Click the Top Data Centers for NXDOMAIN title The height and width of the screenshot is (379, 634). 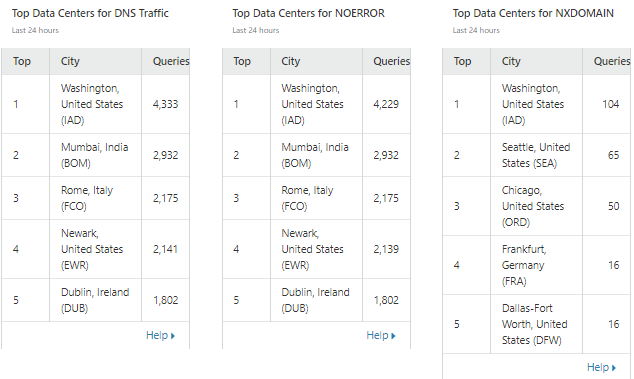(533, 13)
